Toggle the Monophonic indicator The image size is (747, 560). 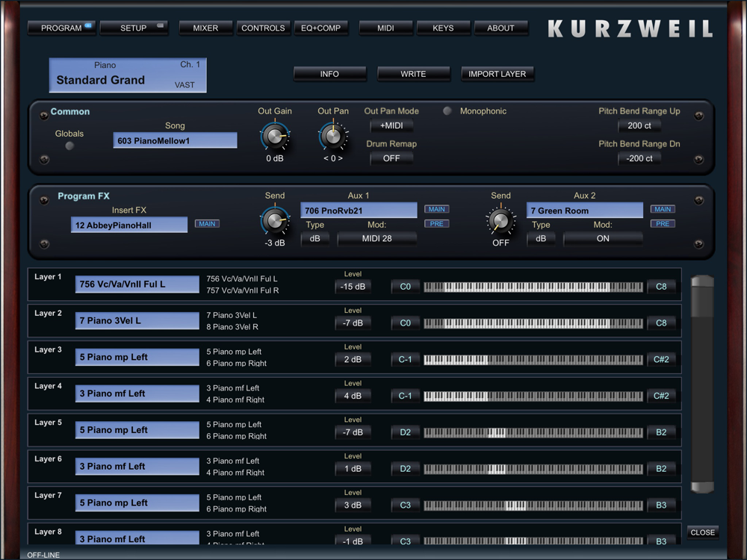click(447, 111)
